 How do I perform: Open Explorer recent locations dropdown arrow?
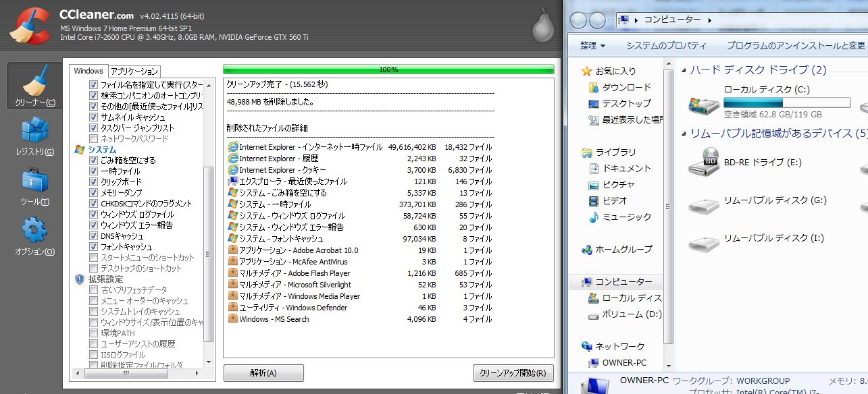611,21
